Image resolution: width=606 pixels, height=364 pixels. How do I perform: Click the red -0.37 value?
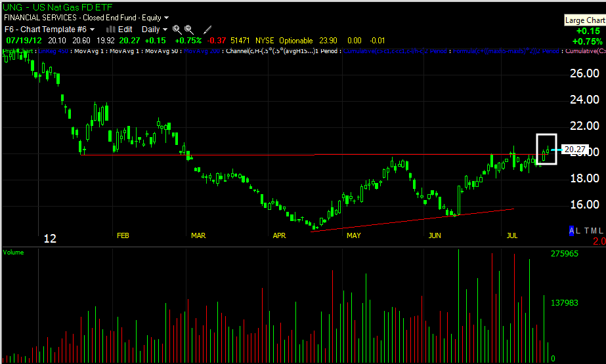[217, 41]
